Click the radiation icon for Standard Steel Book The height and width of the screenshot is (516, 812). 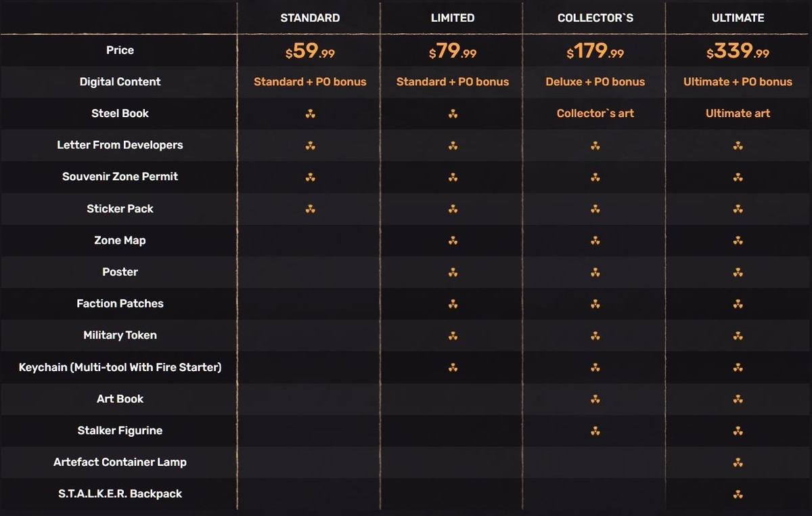310,114
